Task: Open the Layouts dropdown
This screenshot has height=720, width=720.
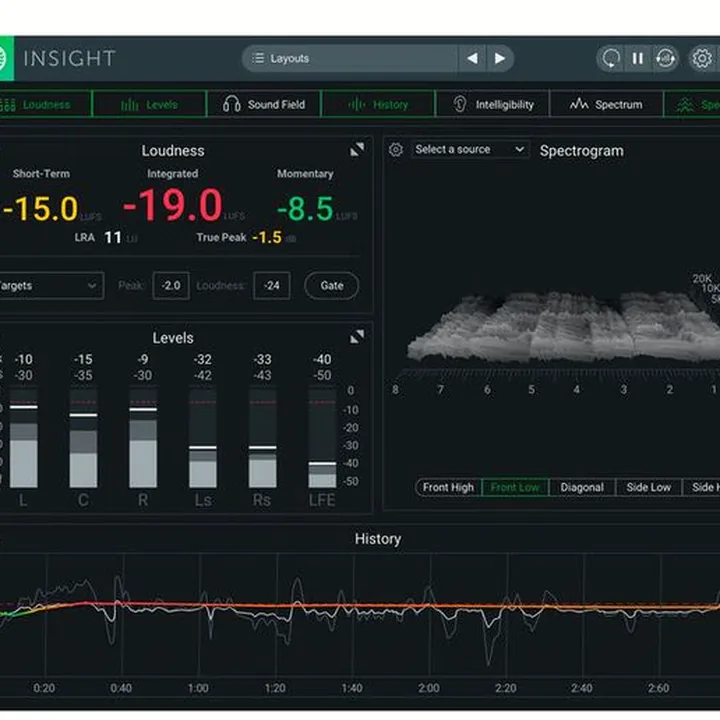Action: tap(350, 58)
